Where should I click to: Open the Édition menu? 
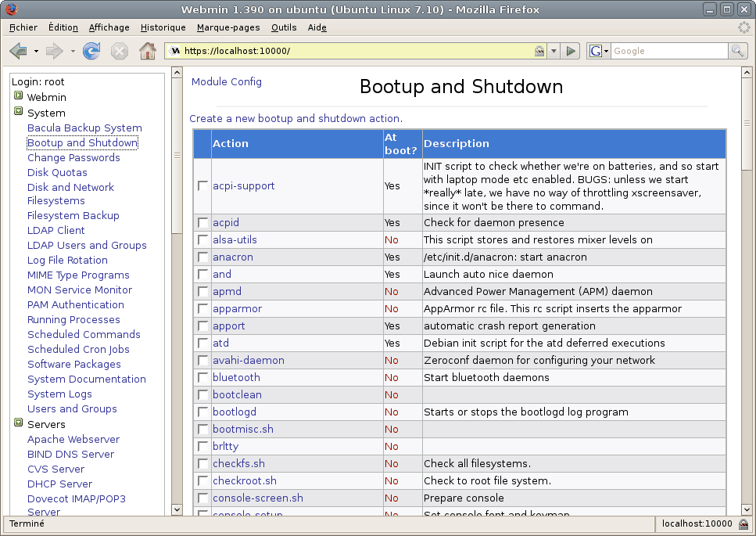(x=63, y=27)
